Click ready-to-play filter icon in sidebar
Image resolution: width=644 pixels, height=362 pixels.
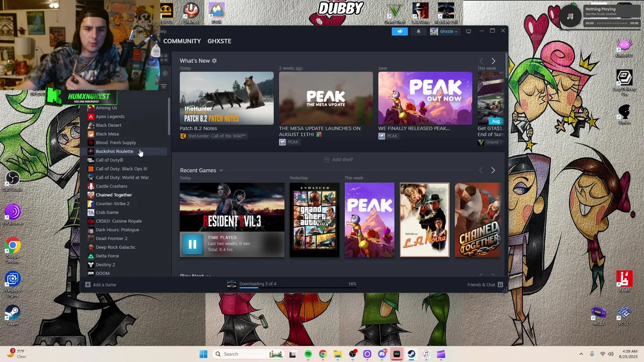pyautogui.click(x=165, y=73)
